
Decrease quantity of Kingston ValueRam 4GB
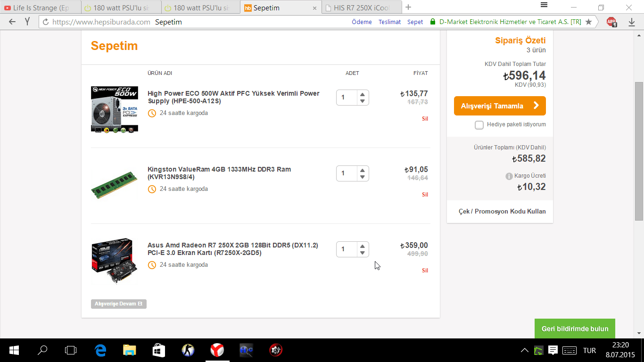click(362, 177)
